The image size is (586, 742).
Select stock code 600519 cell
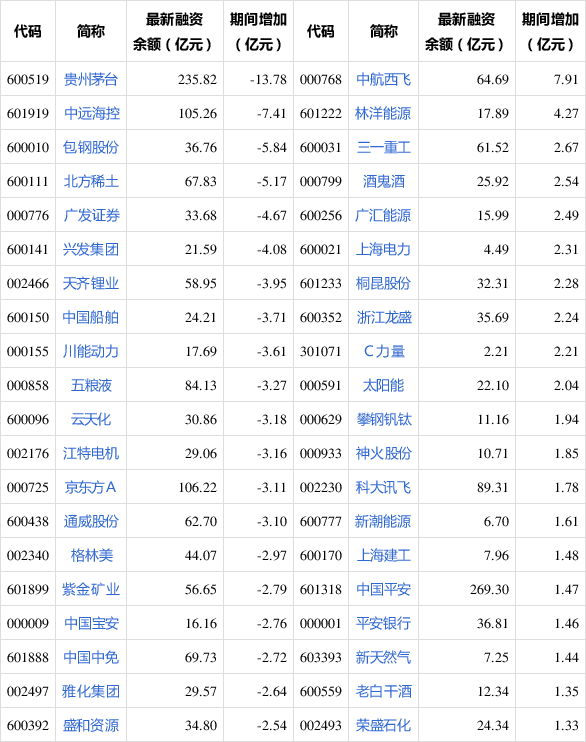pos(28,79)
